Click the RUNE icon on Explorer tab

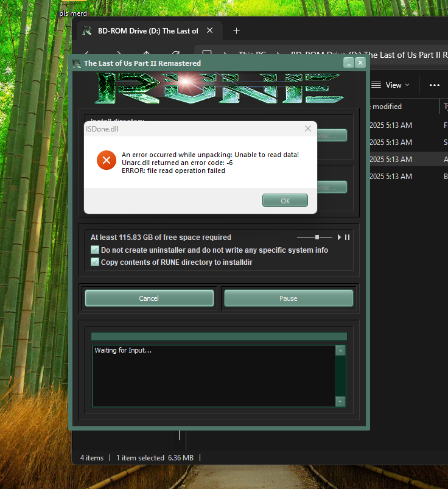point(87,31)
